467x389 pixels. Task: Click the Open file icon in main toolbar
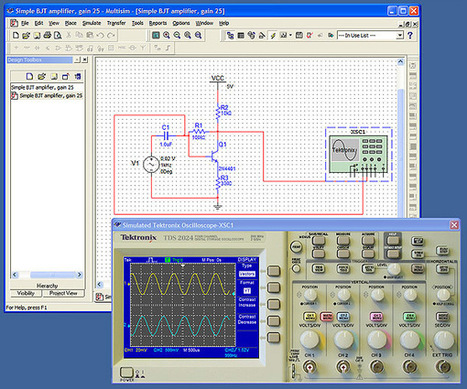tap(26, 35)
